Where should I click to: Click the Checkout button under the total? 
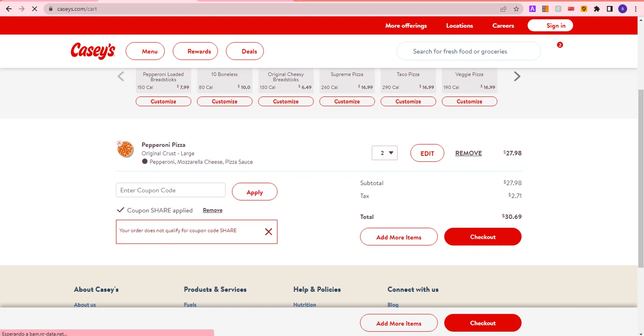pos(483,237)
